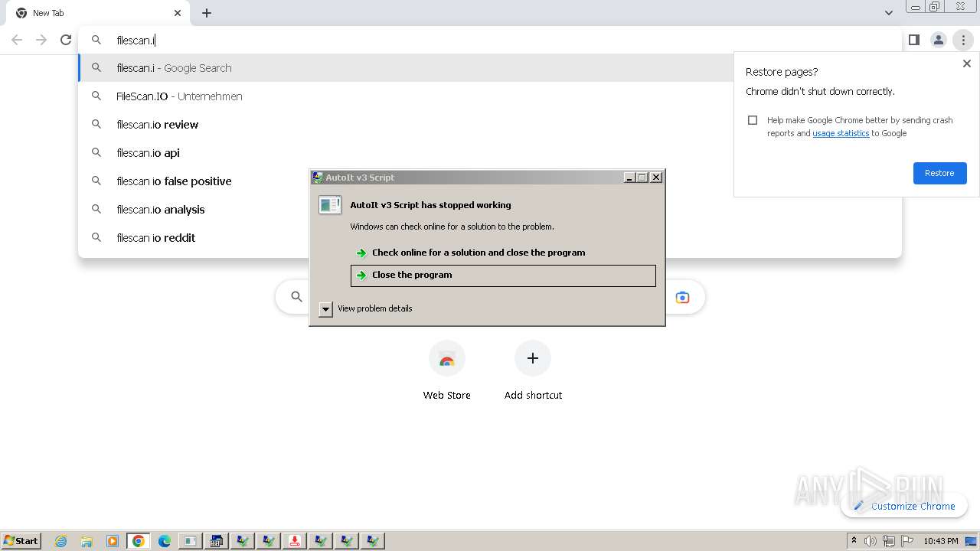Click the network tray icon
This screenshot has width=980, height=551.
pos(889,541)
